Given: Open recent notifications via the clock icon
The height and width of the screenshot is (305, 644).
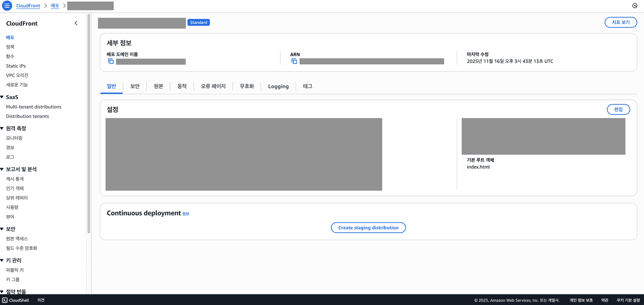Looking at the screenshot, I should [635, 6].
